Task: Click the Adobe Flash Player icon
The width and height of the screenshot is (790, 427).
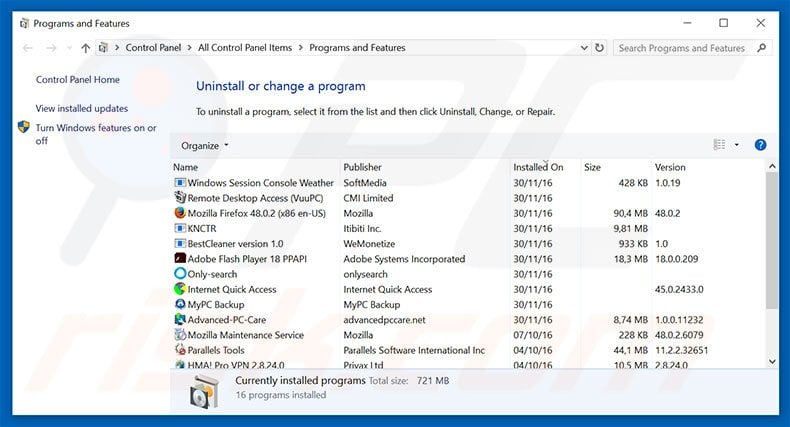Action: point(180,258)
